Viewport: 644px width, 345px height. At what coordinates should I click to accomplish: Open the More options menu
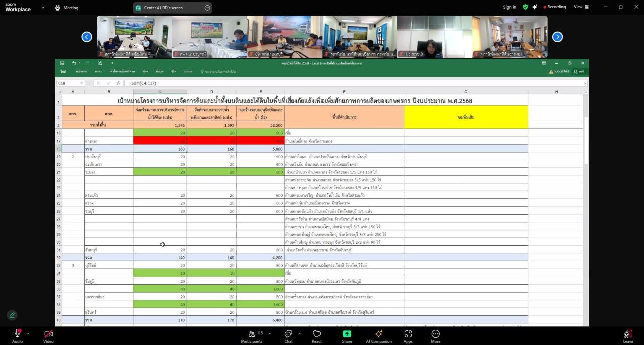tap(436, 334)
